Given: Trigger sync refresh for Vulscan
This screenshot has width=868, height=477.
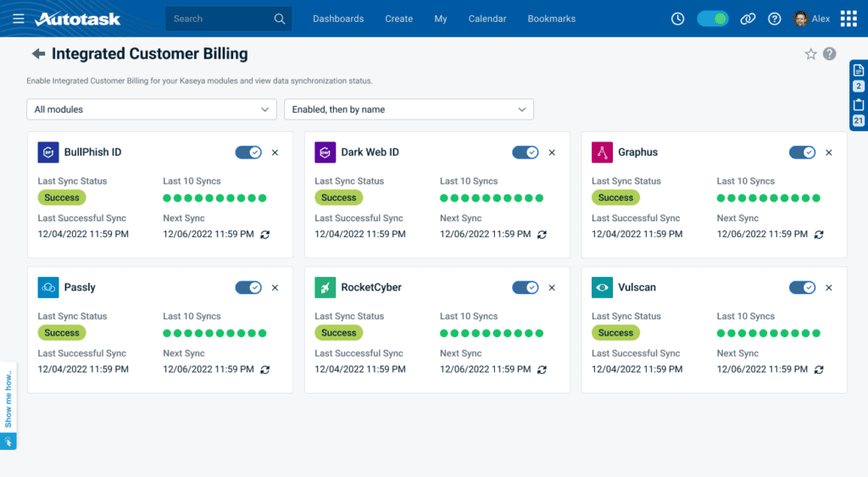Looking at the screenshot, I should pos(819,369).
